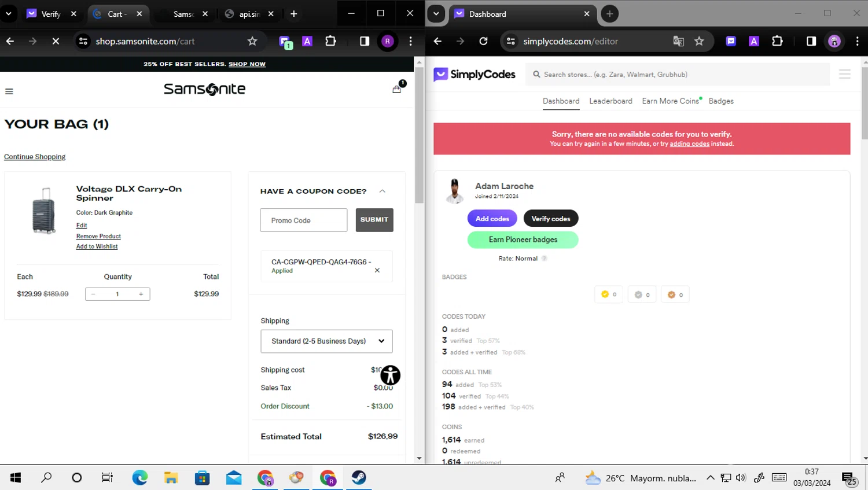Image resolution: width=868 pixels, height=490 pixels.
Task: Go back in the Samsonite browser window
Action: (10, 41)
